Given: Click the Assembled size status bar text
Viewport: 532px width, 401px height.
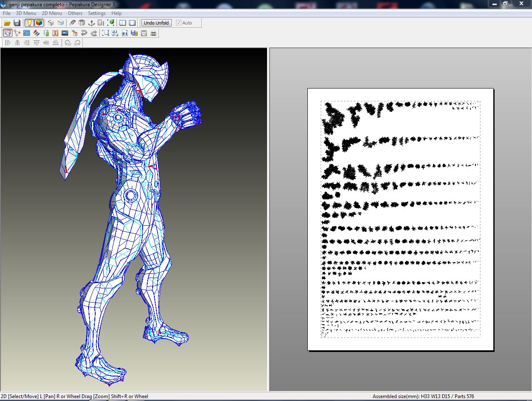Looking at the screenshot, I should [423, 396].
